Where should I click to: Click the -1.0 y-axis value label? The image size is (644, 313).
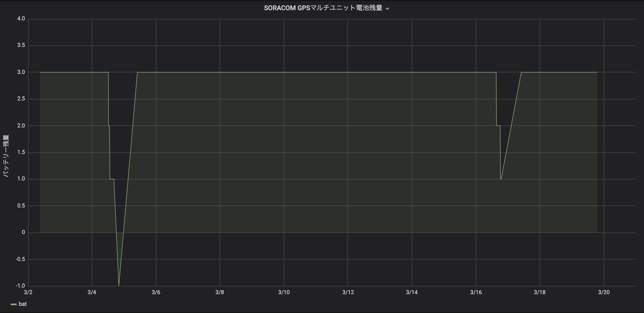pyautogui.click(x=20, y=286)
